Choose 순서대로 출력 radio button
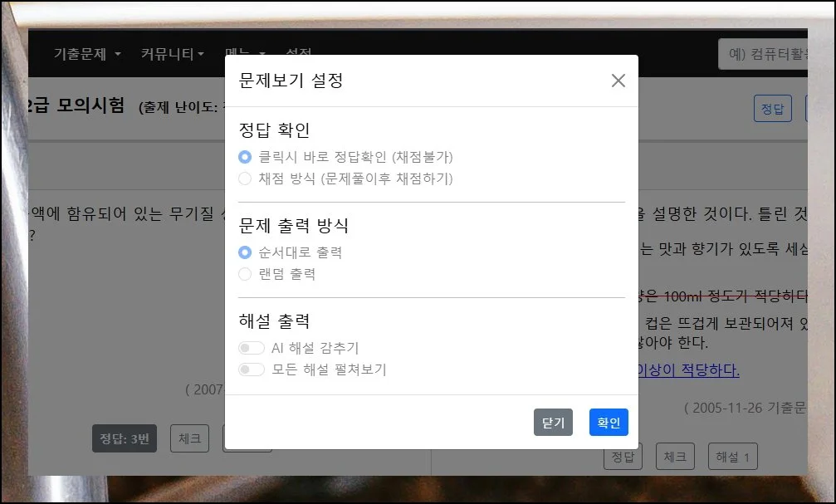The image size is (836, 504). point(245,252)
